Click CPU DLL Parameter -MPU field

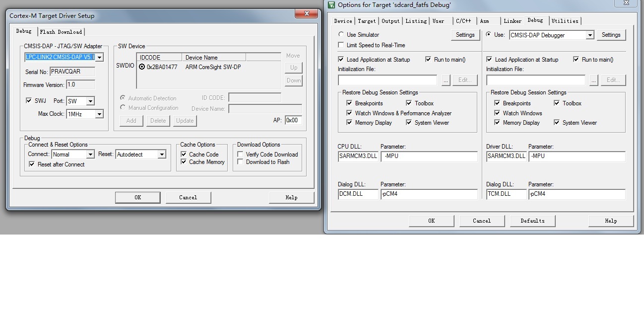(429, 157)
